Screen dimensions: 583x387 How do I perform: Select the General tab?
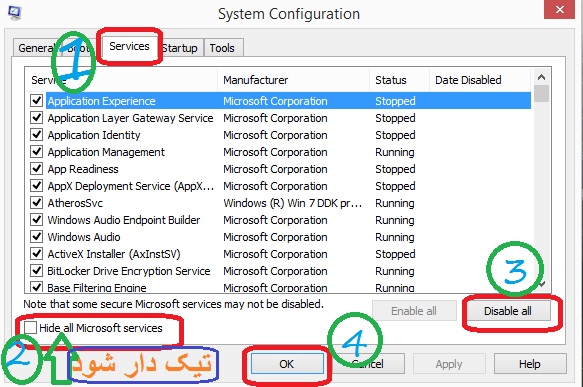tap(36, 48)
